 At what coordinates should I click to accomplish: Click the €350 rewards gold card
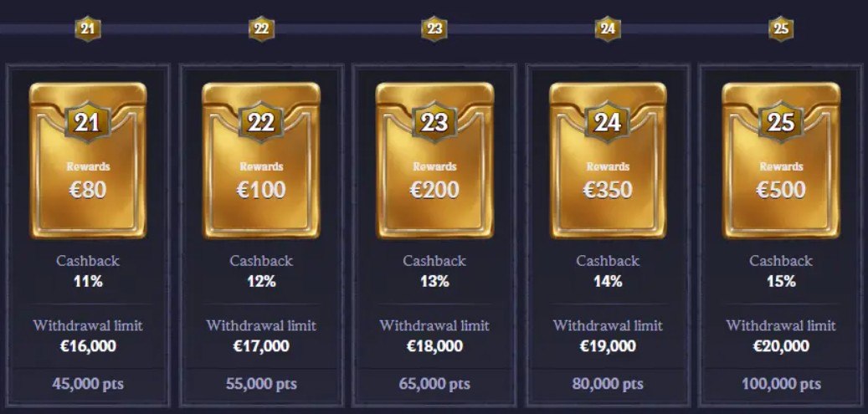[608, 161]
